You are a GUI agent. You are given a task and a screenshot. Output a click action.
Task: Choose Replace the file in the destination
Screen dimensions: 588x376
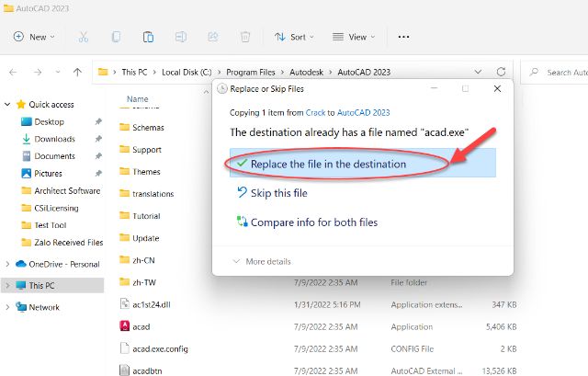click(x=363, y=164)
